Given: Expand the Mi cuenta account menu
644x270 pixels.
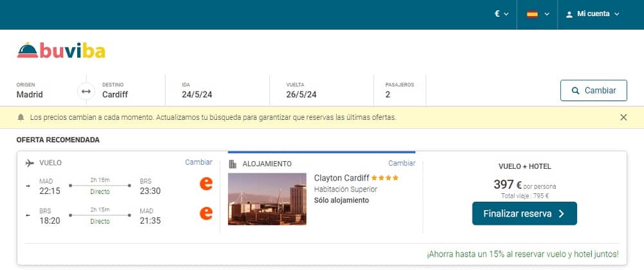Looking at the screenshot, I should pyautogui.click(x=592, y=14).
